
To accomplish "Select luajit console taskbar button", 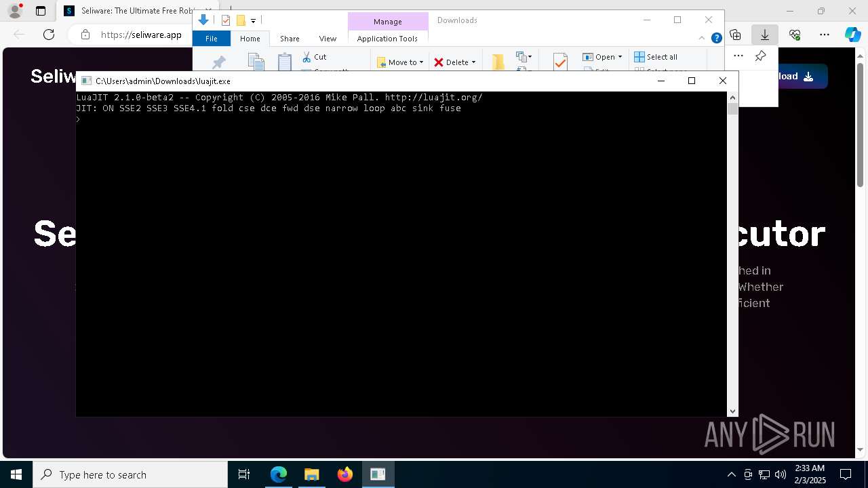I will 378,474.
